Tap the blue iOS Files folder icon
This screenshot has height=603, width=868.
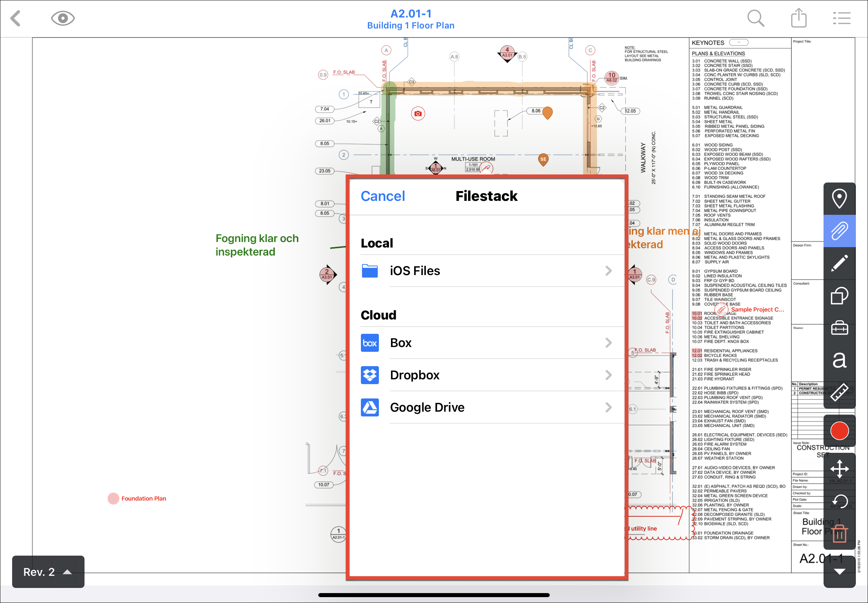pos(370,271)
